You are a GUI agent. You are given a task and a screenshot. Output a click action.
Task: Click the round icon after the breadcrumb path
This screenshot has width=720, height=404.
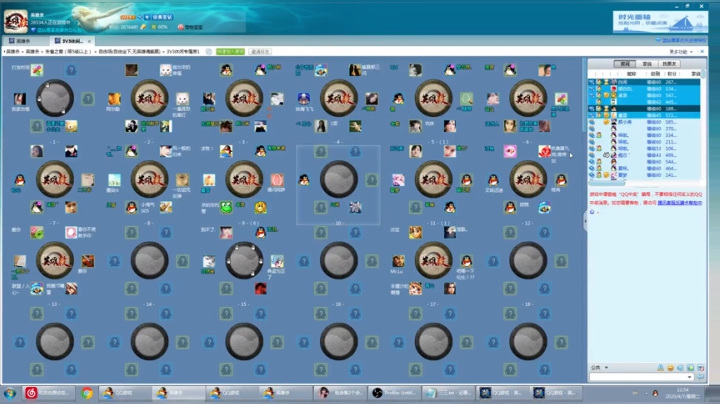[209, 51]
